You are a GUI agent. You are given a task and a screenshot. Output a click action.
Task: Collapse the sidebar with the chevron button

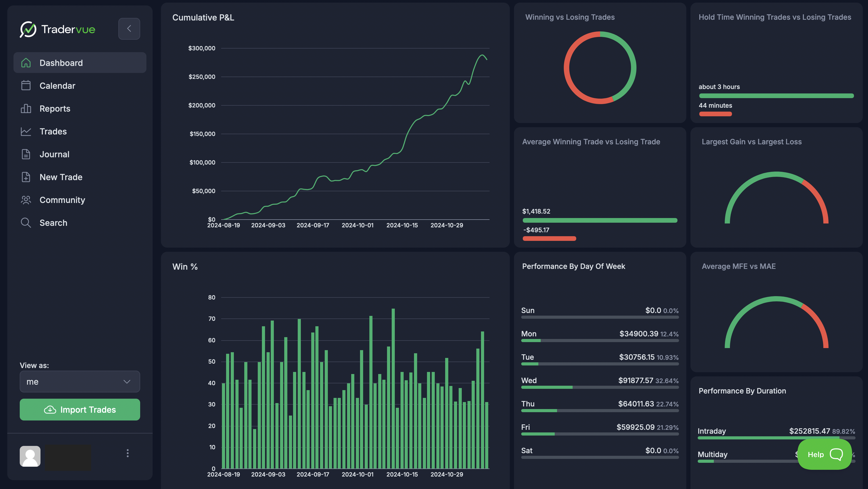129,29
